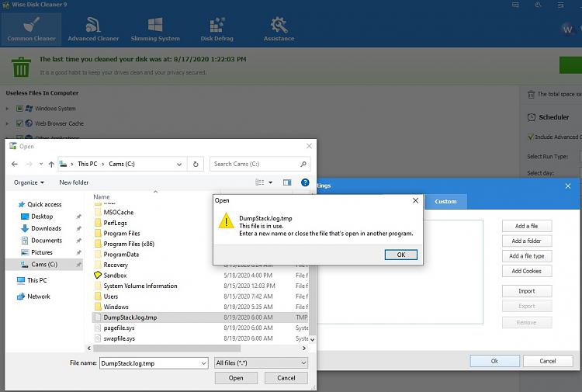Image resolution: width=582 pixels, height=392 pixels.
Task: Open the address bar history dropdown
Action: 179,164
